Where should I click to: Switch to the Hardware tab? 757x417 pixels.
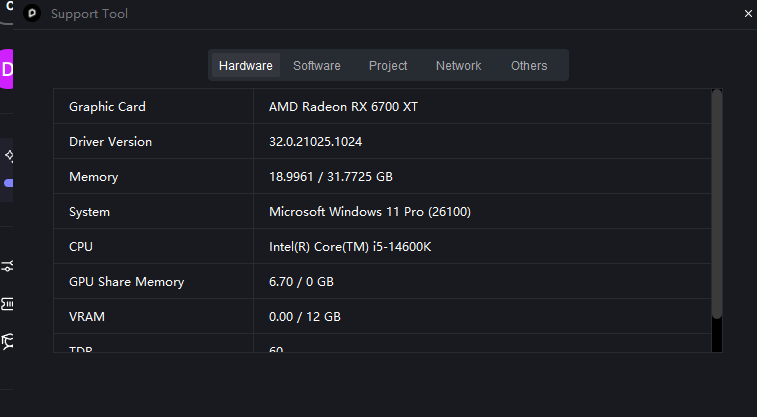click(x=246, y=66)
